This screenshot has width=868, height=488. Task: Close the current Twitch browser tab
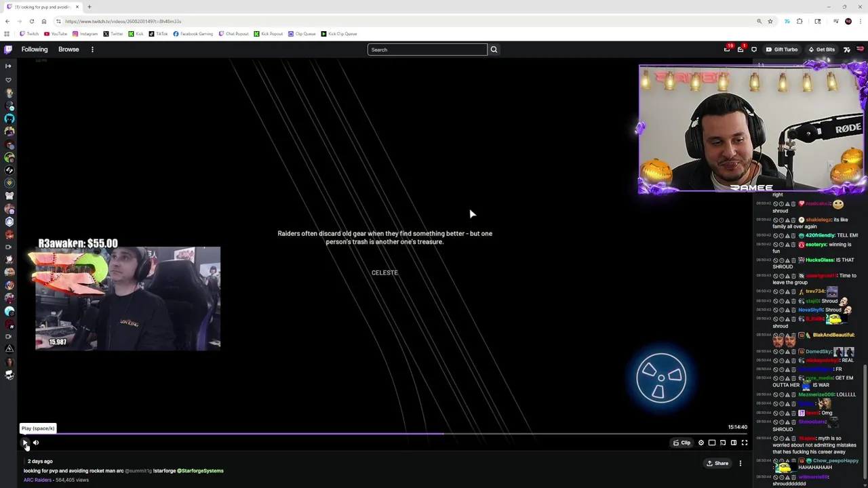point(77,7)
